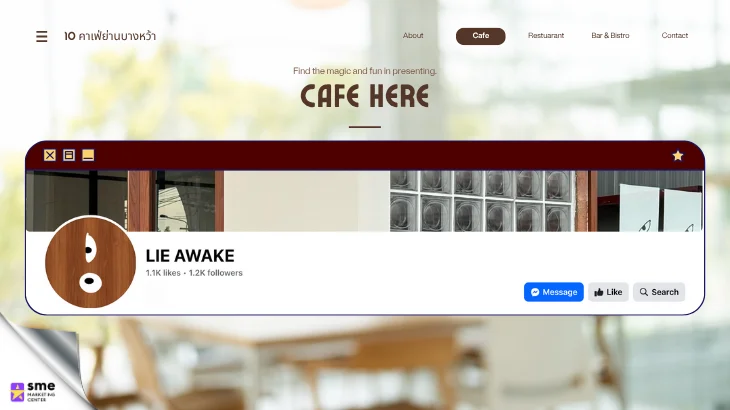Open the hamburger menu icon

click(x=41, y=36)
